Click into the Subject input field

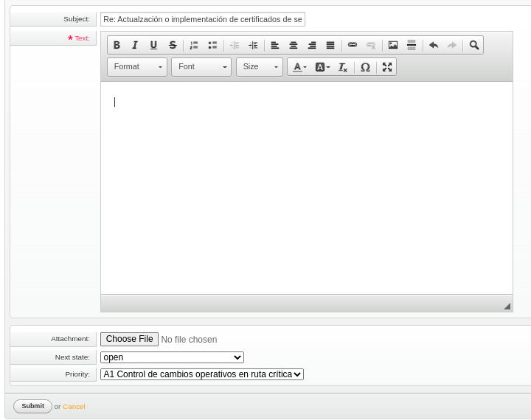(x=202, y=19)
